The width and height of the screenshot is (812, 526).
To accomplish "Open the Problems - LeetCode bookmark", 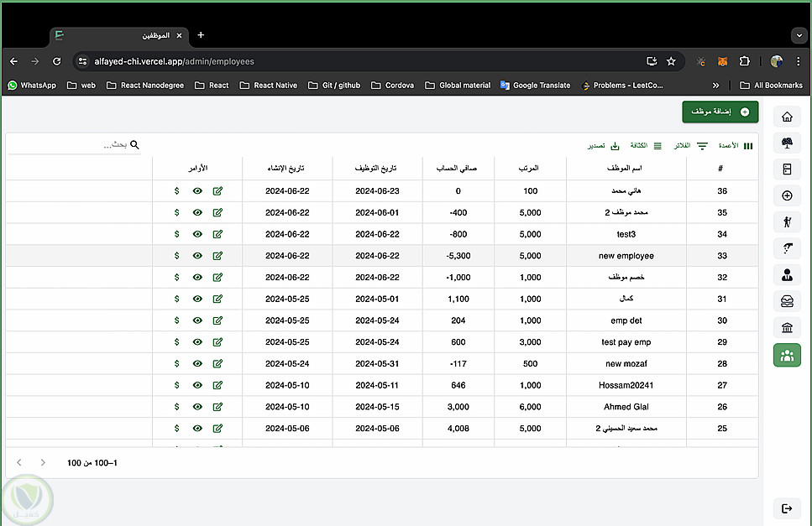I will pos(622,86).
